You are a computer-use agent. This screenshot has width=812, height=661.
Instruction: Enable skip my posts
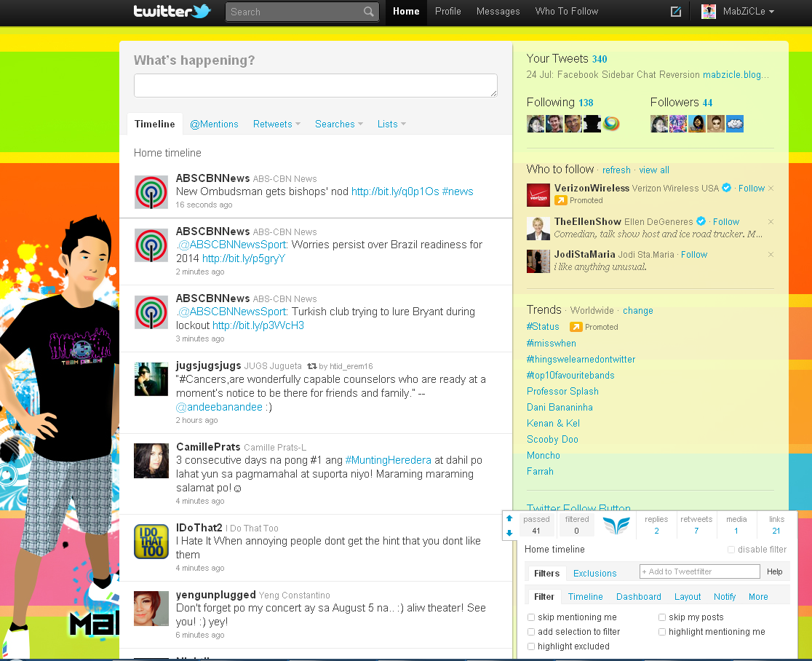tap(662, 617)
